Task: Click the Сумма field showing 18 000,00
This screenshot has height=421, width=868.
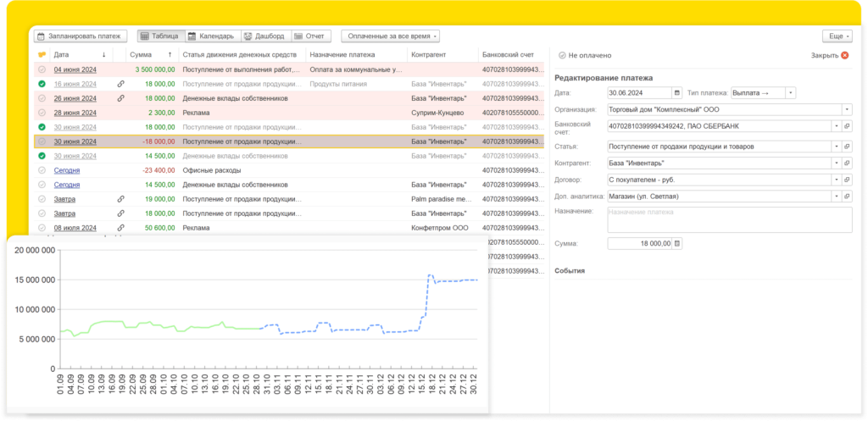Action: tap(640, 243)
